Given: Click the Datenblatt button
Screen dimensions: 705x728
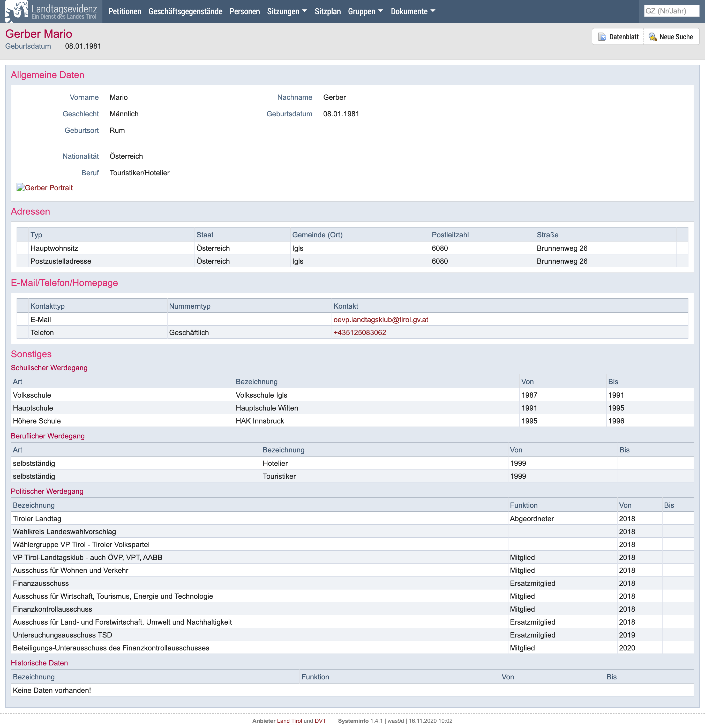Looking at the screenshot, I should coord(618,37).
